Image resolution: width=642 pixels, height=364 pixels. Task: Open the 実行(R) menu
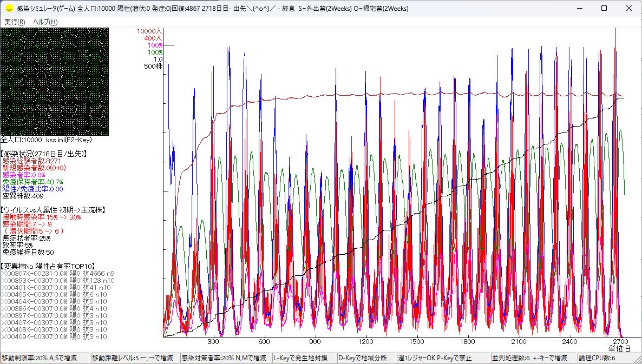(15, 22)
